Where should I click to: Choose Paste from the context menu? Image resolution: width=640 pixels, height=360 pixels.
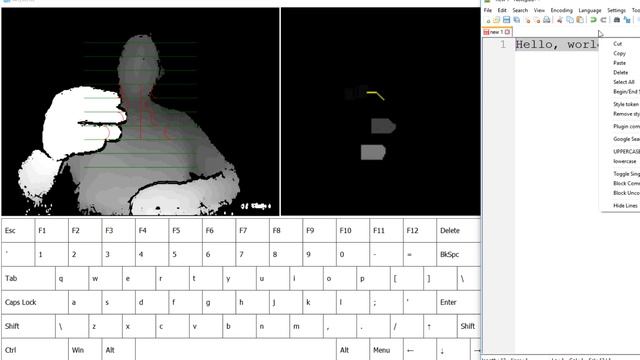pyautogui.click(x=620, y=63)
